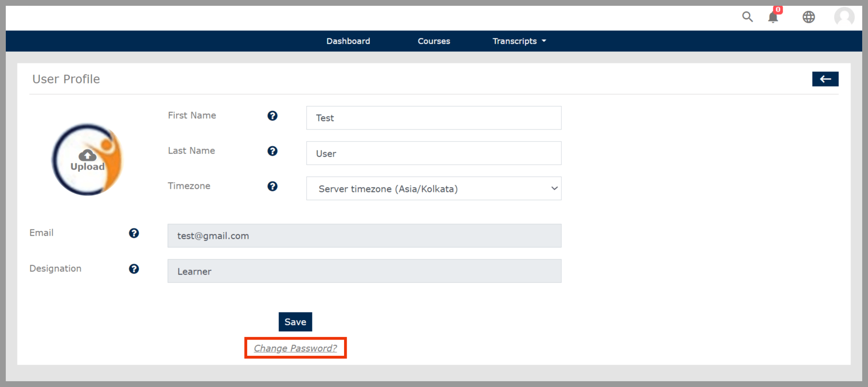Viewport: 868px width, 387px height.
Task: Open the Courses menu item
Action: tap(433, 41)
